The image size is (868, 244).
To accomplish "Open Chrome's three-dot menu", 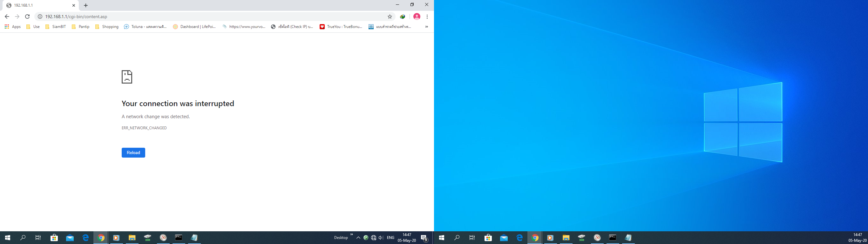I will (427, 17).
